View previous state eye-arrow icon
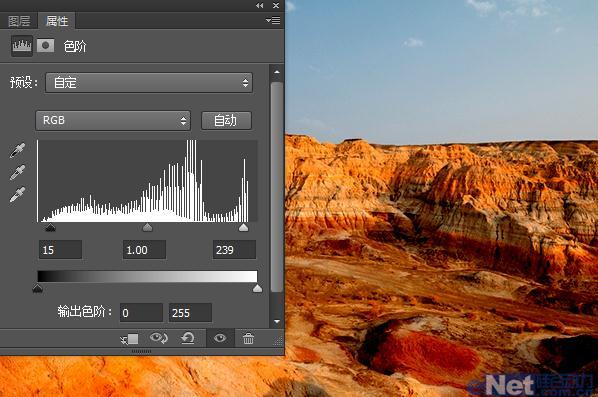 pos(159,338)
